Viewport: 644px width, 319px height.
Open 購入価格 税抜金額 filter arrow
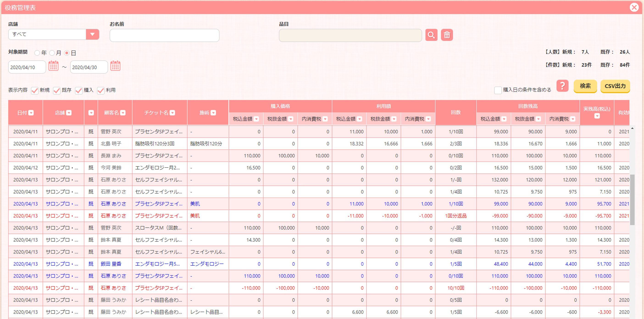tap(291, 119)
